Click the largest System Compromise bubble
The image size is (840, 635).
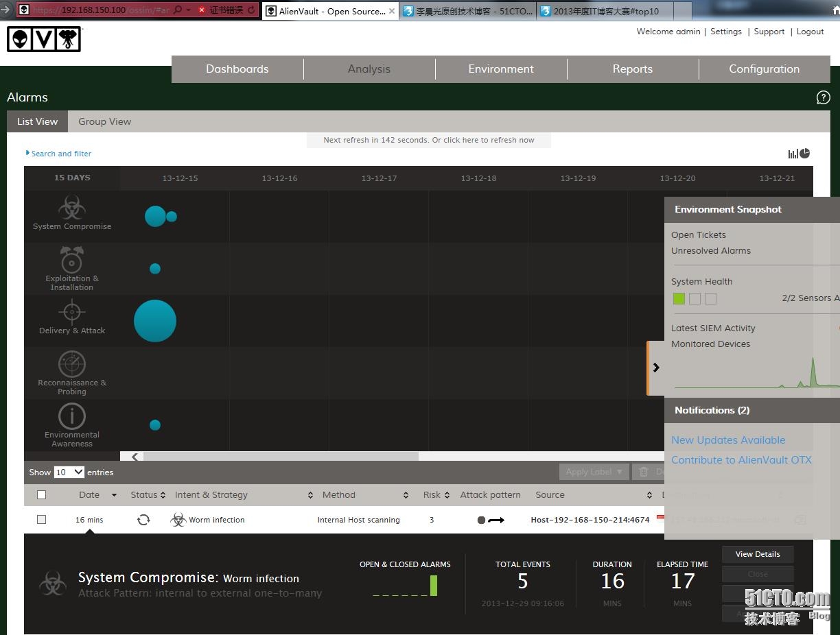pos(155,216)
